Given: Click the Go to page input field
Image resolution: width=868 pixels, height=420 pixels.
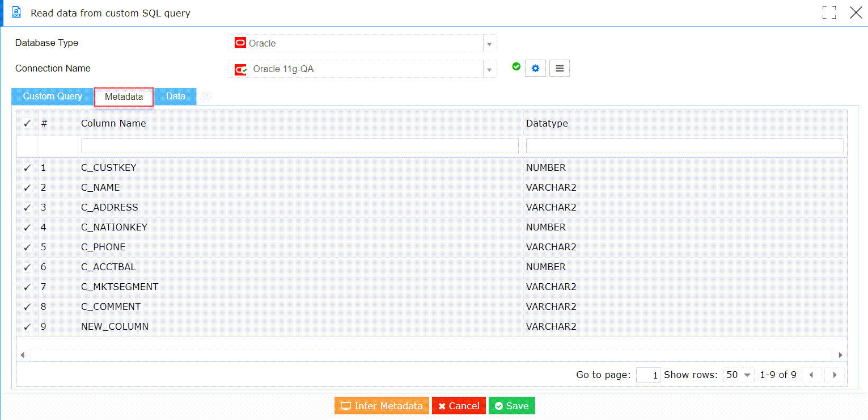Looking at the screenshot, I should [648, 375].
